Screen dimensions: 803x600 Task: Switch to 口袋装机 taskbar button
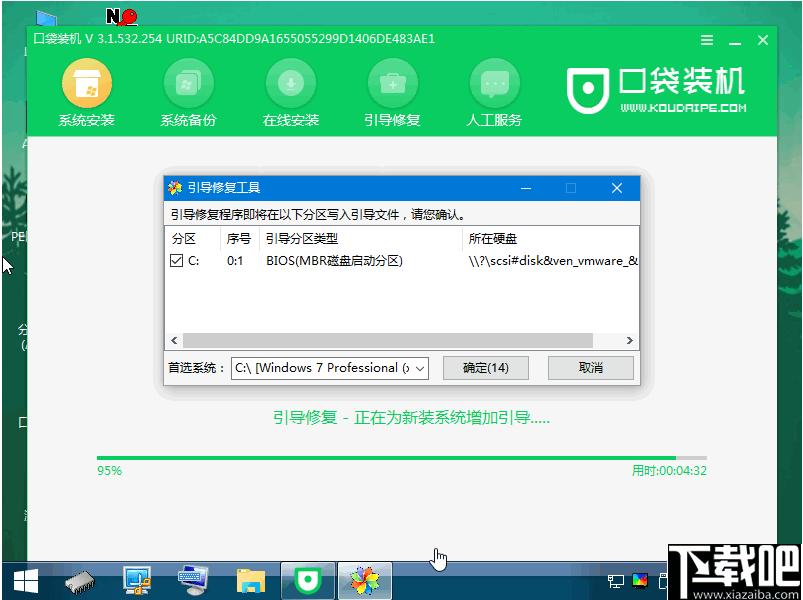(308, 580)
